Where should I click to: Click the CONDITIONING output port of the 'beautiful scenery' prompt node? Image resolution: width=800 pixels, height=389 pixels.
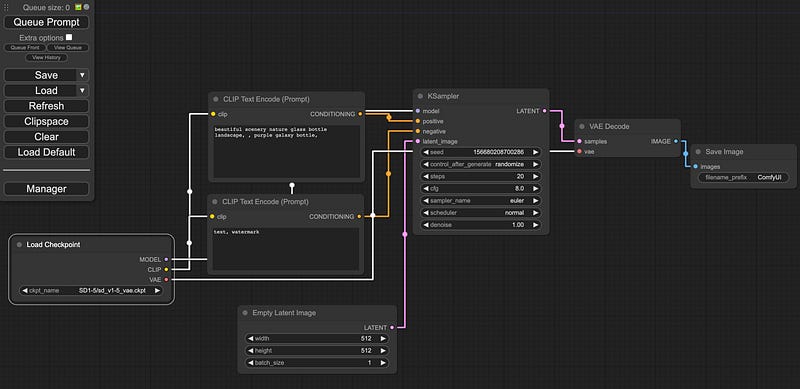coord(360,114)
